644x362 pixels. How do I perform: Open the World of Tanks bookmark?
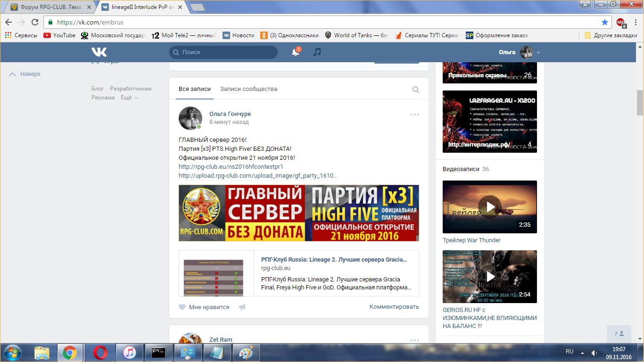click(356, 35)
